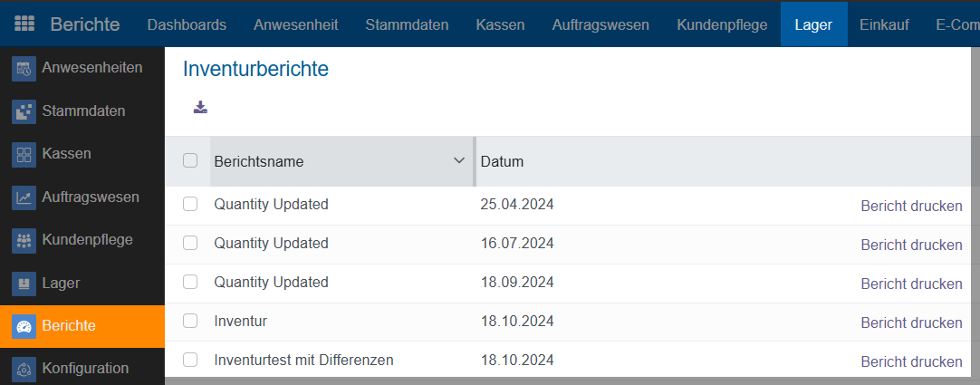Click Bericht drucken for 16.07.2024 report
The width and height of the screenshot is (980, 385).
[911, 245]
